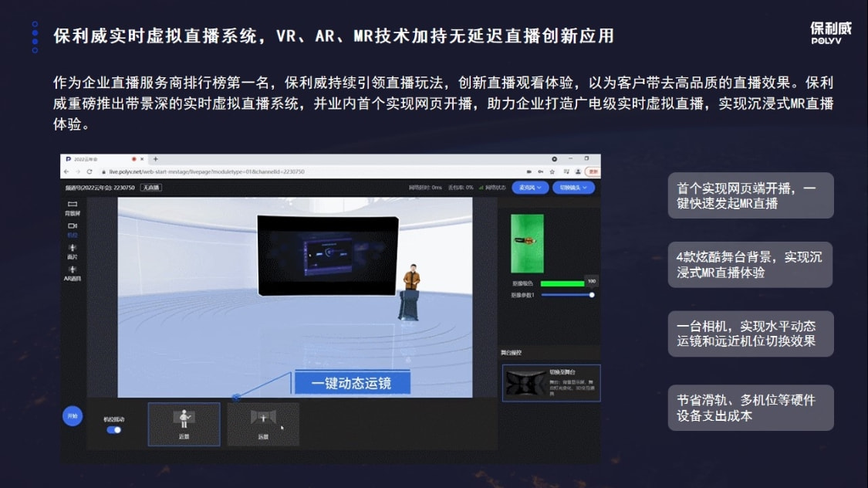Viewport: 868px width, 488px height.
Task: Click the 更新 browser update button
Action: pos(593,171)
